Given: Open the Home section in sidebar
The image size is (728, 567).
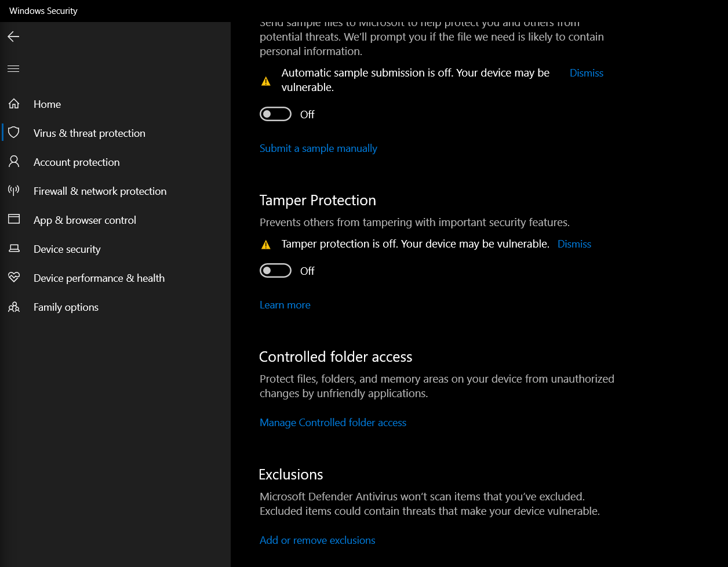Looking at the screenshot, I should tap(47, 104).
